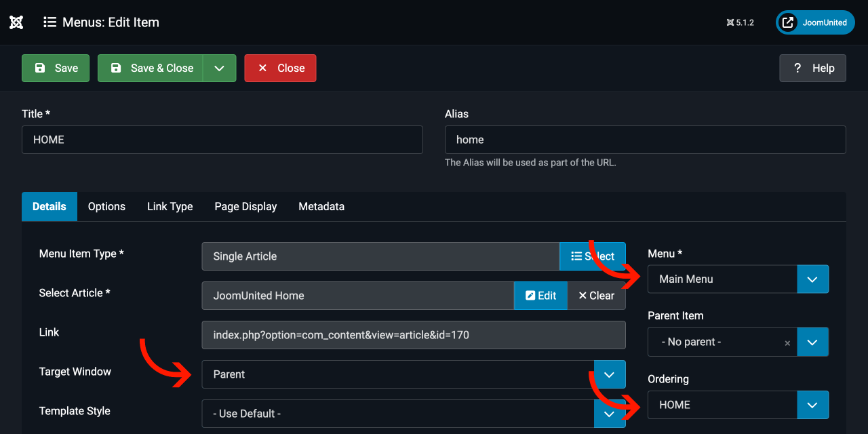Open the Menu dropdown showing Main Menu

(738, 279)
